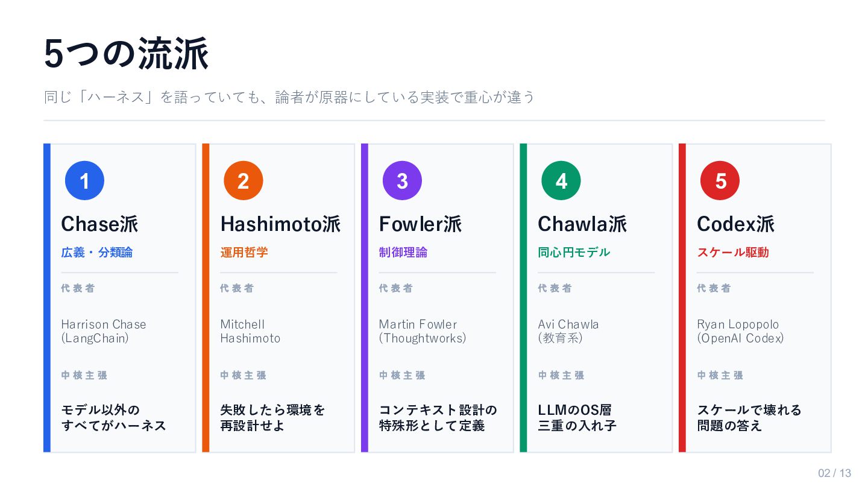Select the purple 制御理論 label
This screenshot has height=489, width=868.
(403, 252)
